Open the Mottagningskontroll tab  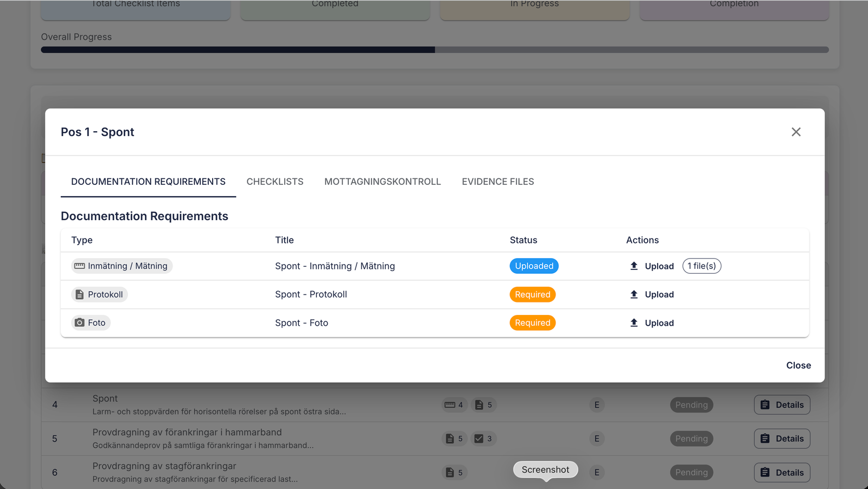tap(382, 182)
